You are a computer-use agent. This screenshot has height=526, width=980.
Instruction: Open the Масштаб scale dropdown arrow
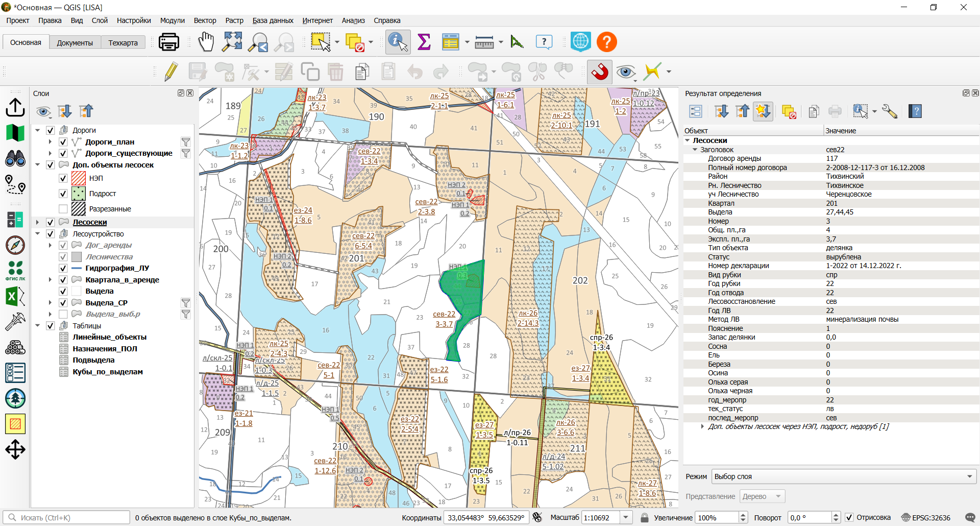pyautogui.click(x=626, y=517)
